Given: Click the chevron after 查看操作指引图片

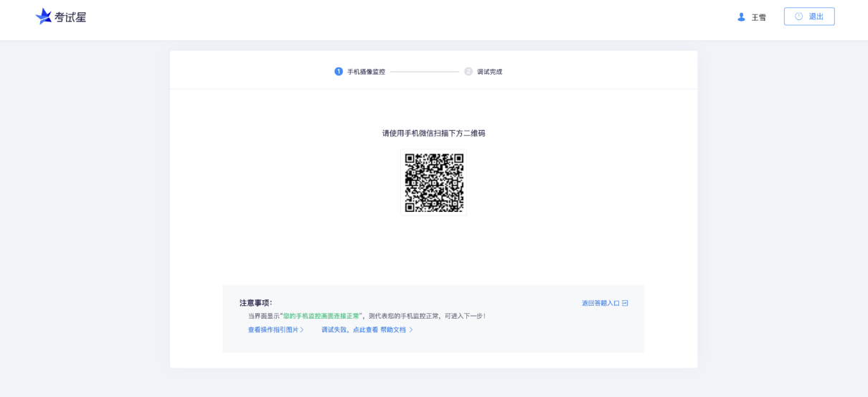Looking at the screenshot, I should tap(302, 330).
